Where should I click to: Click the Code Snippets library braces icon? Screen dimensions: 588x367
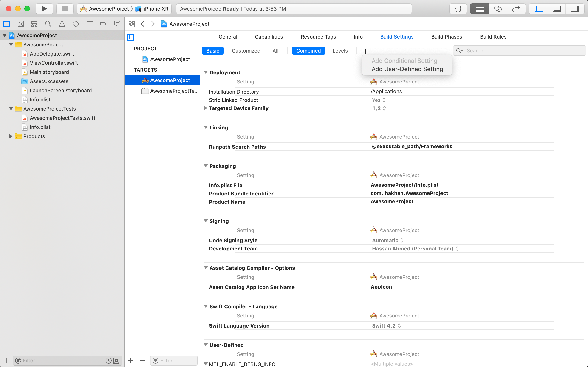[x=458, y=9]
